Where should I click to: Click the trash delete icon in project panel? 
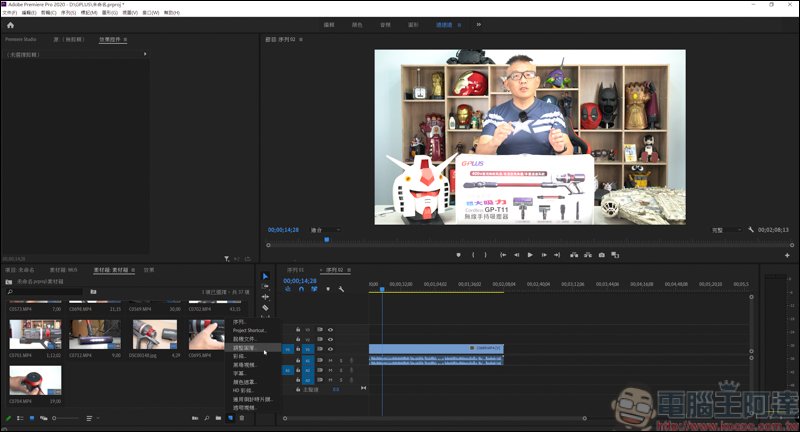click(x=242, y=418)
